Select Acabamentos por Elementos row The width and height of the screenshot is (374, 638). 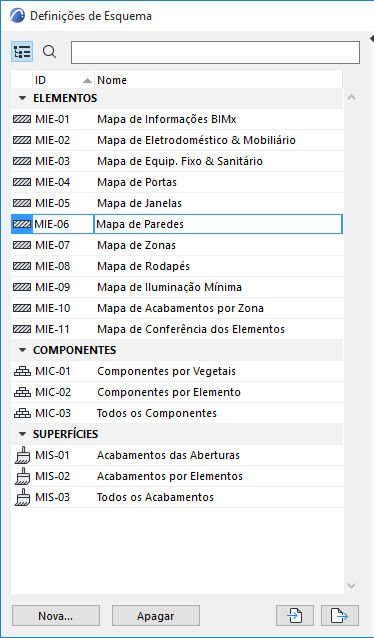tap(177, 476)
